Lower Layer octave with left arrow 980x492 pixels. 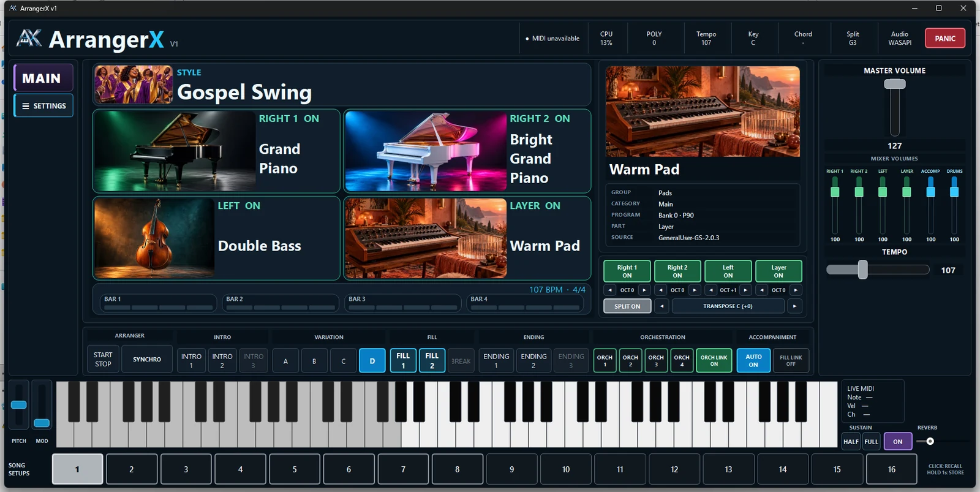click(x=761, y=290)
